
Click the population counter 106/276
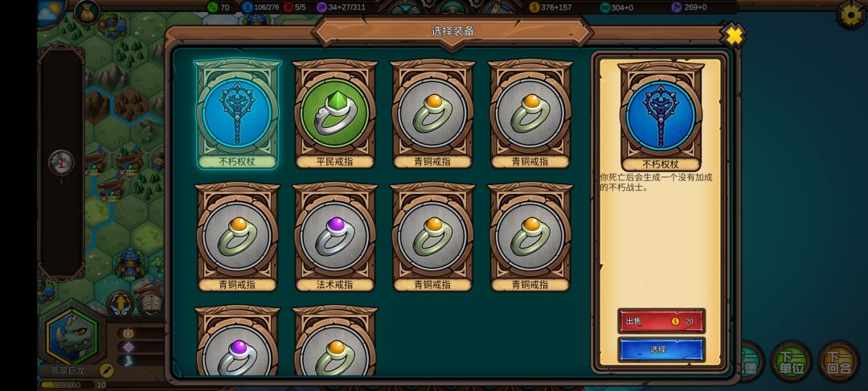tap(259, 7)
